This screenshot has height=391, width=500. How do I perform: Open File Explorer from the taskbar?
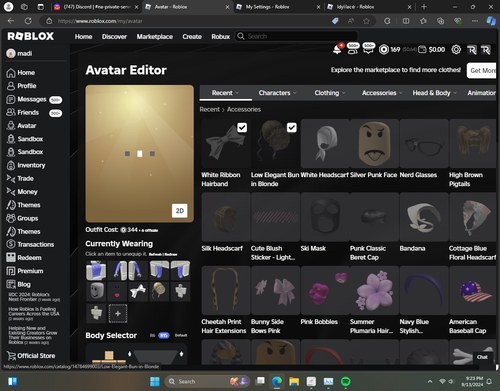294,381
